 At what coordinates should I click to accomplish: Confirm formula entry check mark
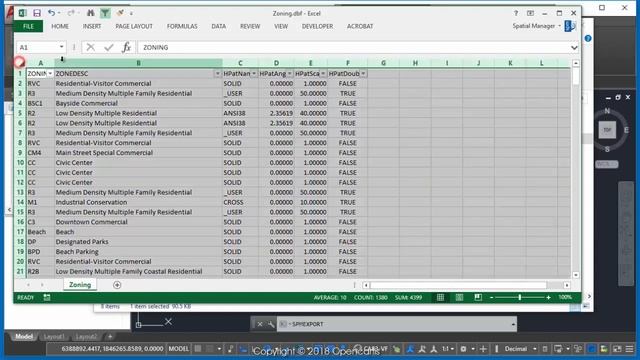109,47
